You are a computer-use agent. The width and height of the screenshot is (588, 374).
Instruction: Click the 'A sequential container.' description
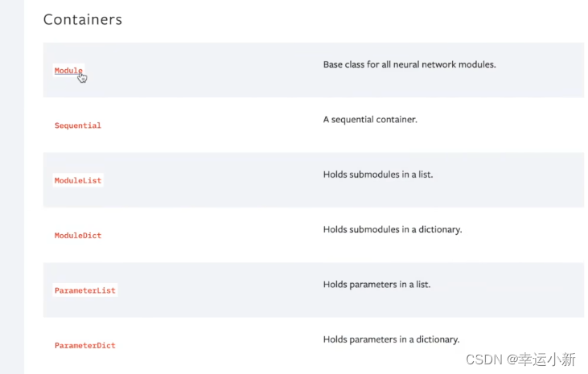(370, 119)
